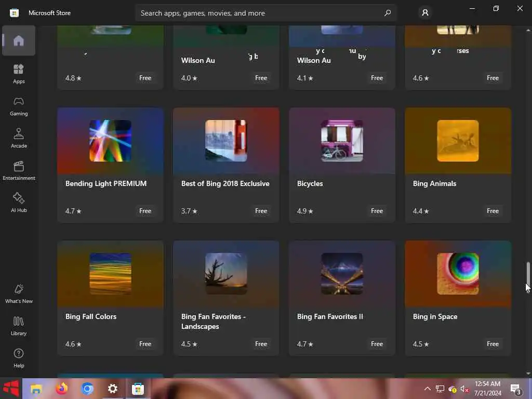Go to the Home page in the sidebar
The image size is (532, 399).
(19, 41)
